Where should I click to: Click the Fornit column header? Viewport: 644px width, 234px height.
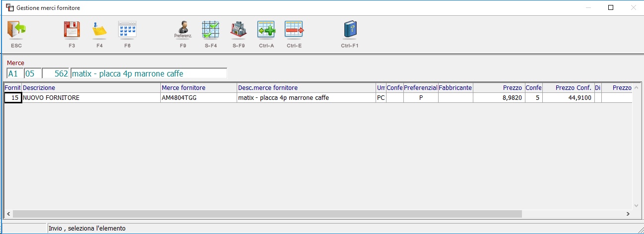click(x=13, y=88)
